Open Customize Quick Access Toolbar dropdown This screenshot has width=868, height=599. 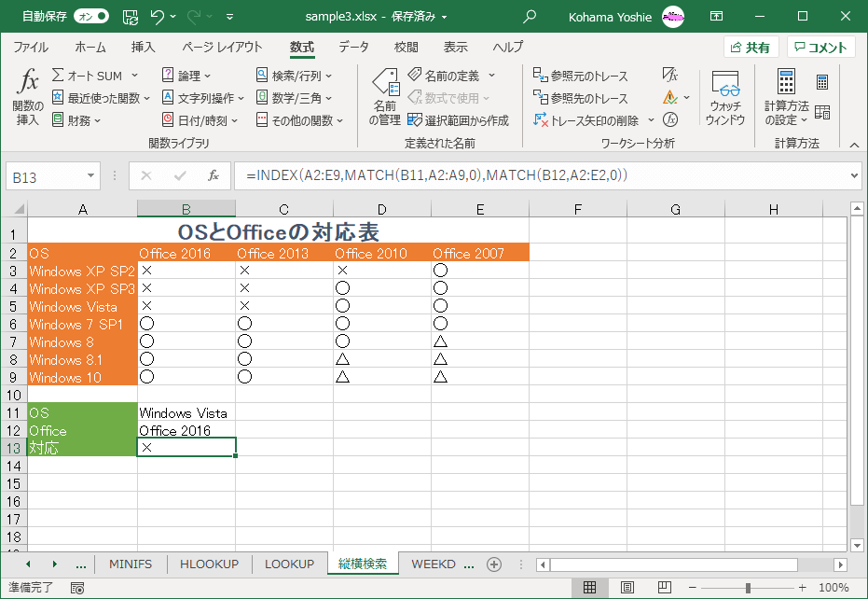coord(229,17)
